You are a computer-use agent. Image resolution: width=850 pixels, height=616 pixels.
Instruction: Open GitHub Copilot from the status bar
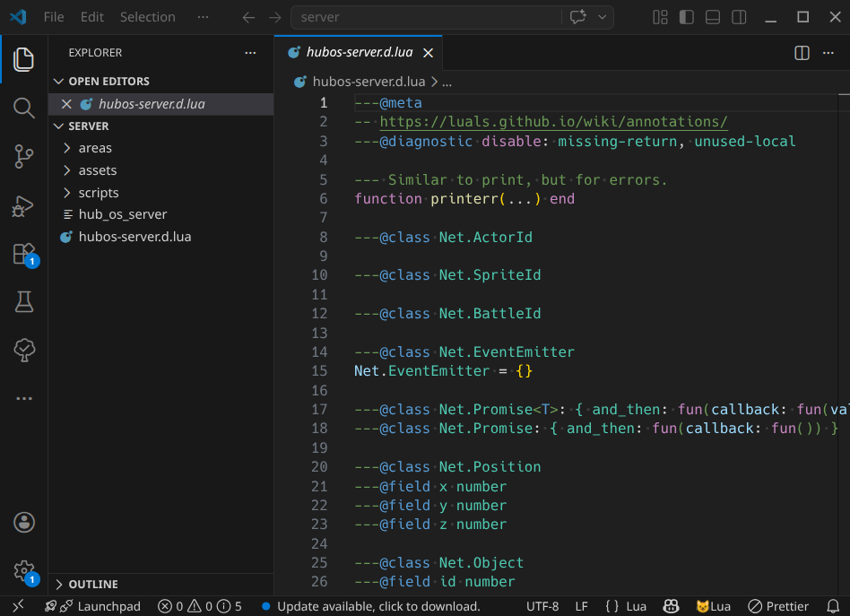point(671,606)
